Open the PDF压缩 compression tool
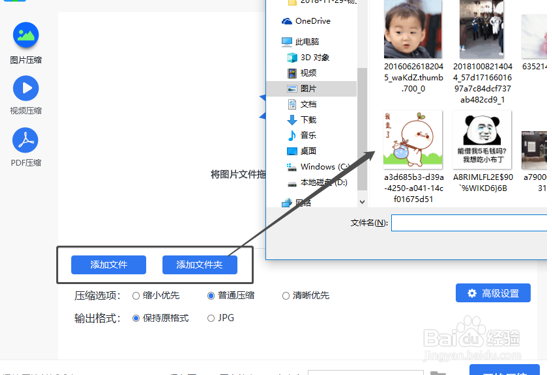Image resolution: width=552 pixels, height=375 pixels. pos(26,147)
